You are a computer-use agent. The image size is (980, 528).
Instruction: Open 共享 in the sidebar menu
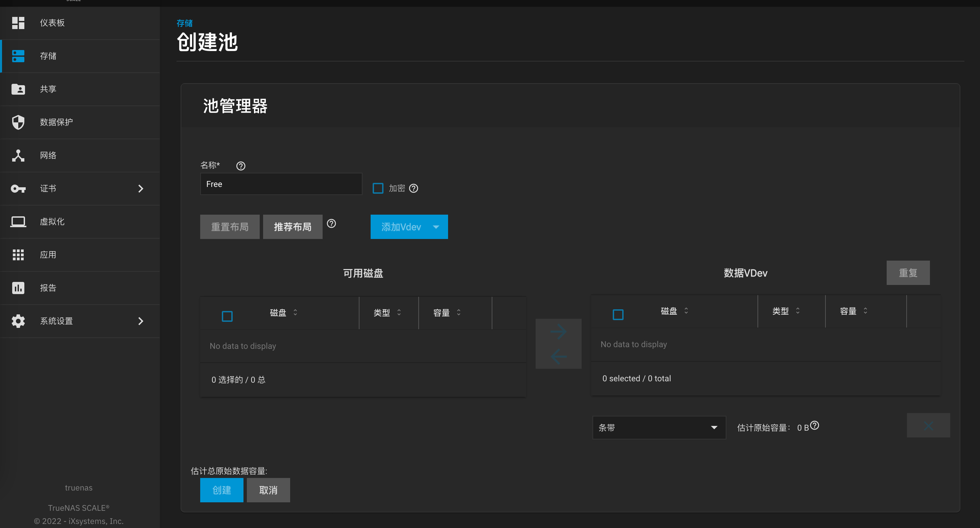point(48,89)
